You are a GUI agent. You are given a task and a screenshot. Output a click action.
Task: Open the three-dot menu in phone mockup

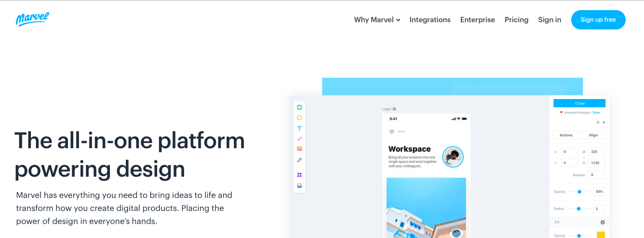[x=402, y=131]
